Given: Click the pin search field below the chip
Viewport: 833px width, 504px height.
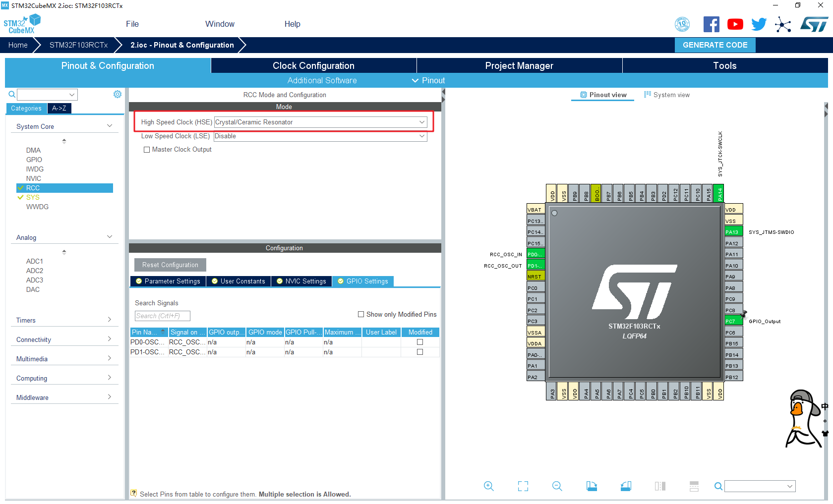Looking at the screenshot, I should click(x=760, y=486).
